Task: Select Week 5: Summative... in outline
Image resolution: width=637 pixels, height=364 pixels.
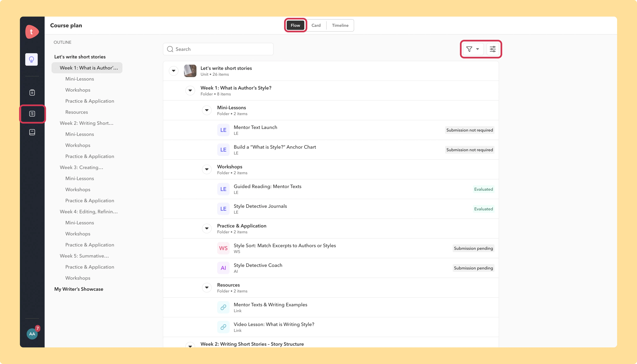Action: (x=84, y=256)
